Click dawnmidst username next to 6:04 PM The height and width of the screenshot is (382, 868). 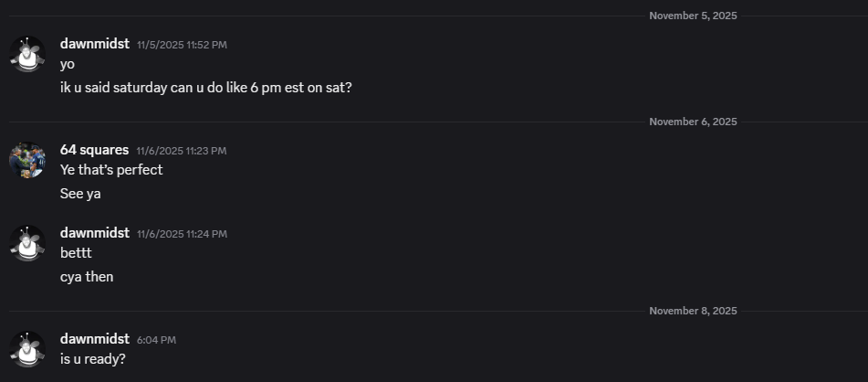coord(94,339)
